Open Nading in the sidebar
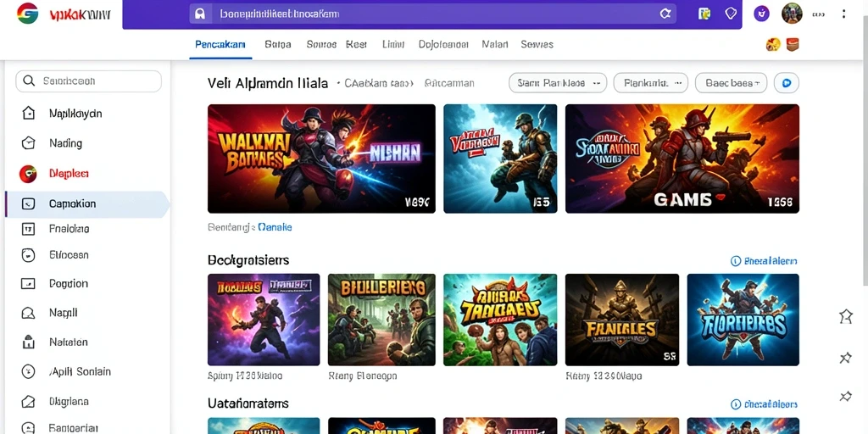868x434 pixels. (x=65, y=143)
